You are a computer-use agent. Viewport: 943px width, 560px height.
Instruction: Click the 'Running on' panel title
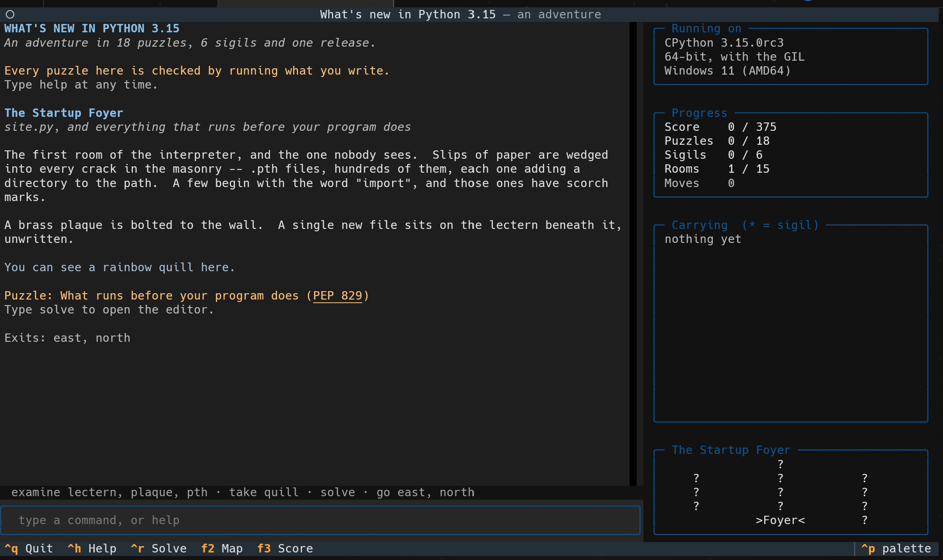pos(706,28)
